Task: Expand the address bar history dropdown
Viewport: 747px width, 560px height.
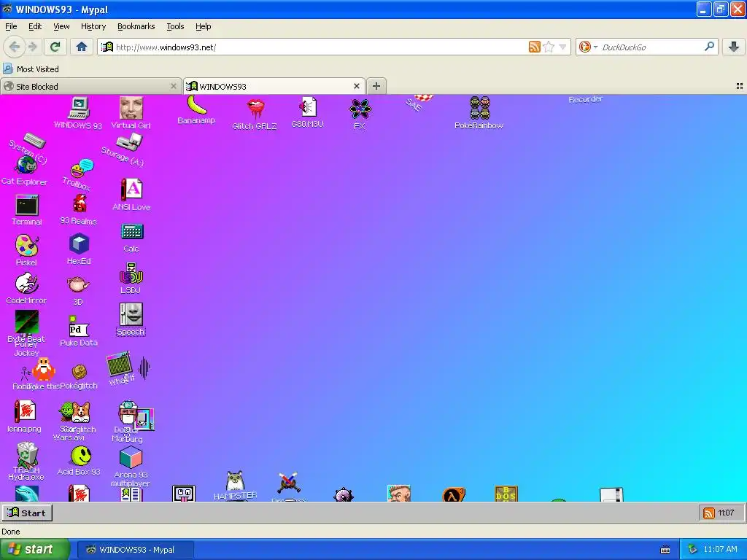Action: click(562, 47)
